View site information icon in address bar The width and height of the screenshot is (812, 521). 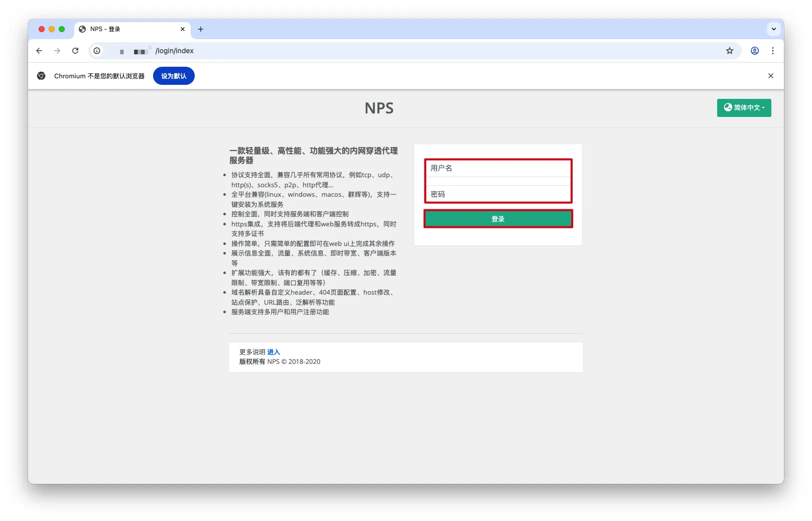(97, 51)
